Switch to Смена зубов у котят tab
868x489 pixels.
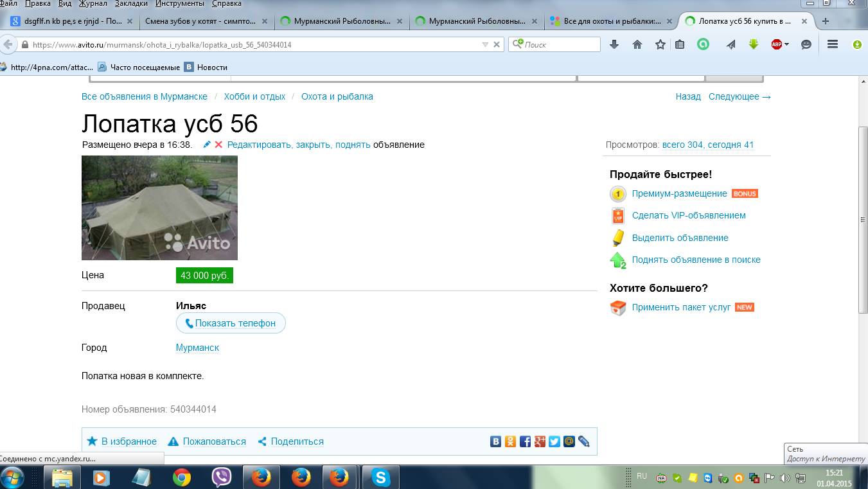click(x=200, y=21)
